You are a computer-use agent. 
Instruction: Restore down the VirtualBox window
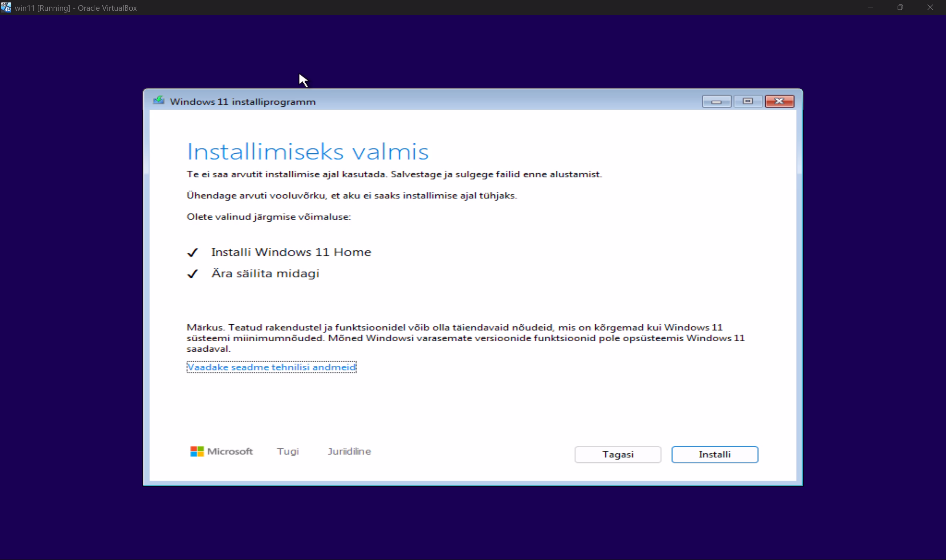tap(900, 7)
